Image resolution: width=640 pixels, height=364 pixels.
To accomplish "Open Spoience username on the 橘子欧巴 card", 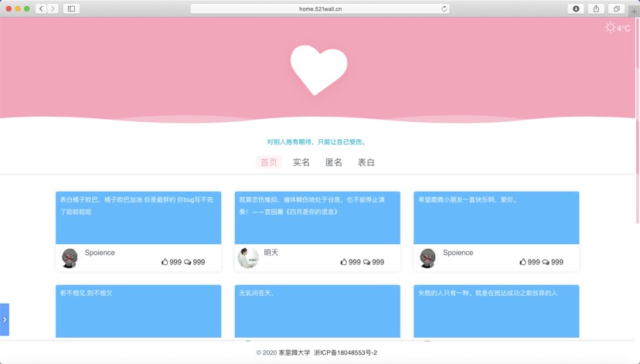I will (x=100, y=253).
